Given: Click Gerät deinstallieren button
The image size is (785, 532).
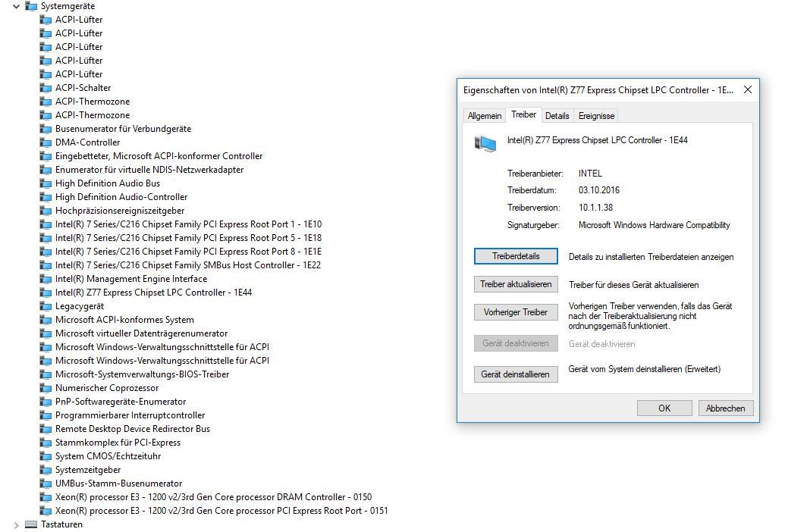Looking at the screenshot, I should point(516,374).
